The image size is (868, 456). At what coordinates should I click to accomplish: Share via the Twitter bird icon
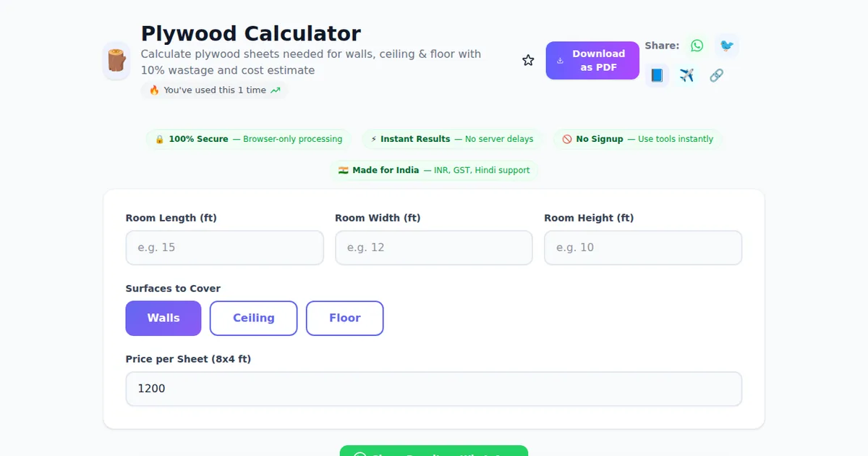726,46
